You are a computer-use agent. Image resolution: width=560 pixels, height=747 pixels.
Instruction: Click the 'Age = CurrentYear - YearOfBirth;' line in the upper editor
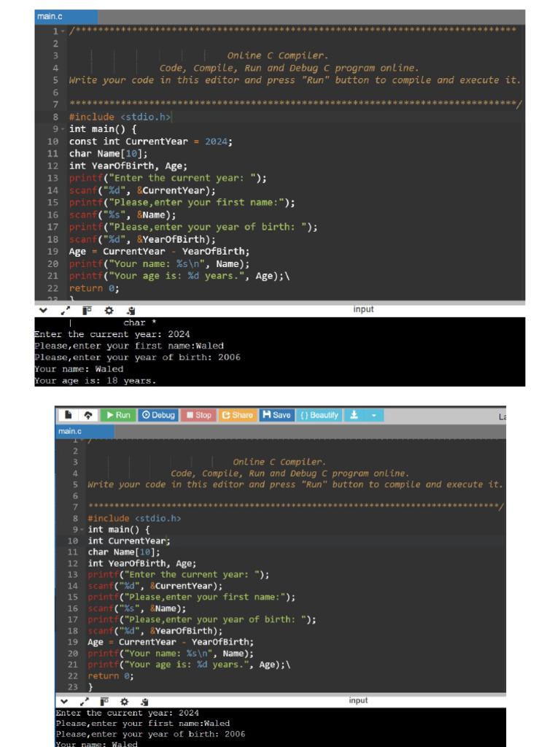point(159,252)
